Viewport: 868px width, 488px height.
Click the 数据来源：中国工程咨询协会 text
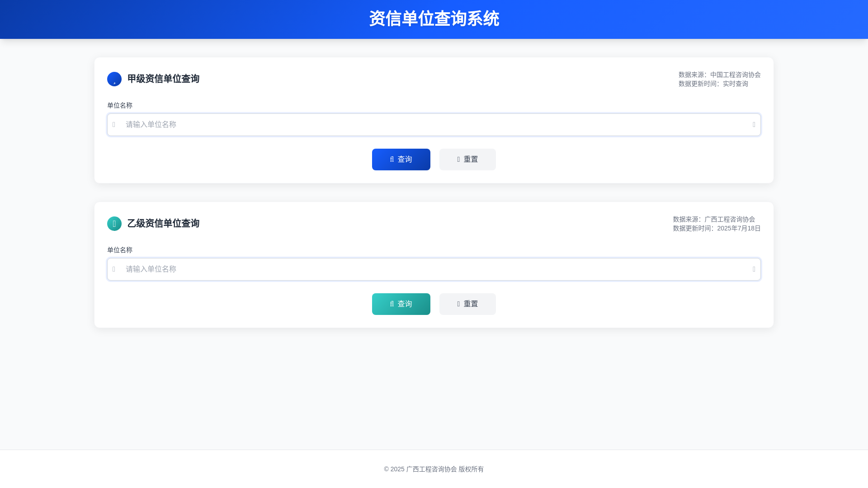[x=720, y=75]
